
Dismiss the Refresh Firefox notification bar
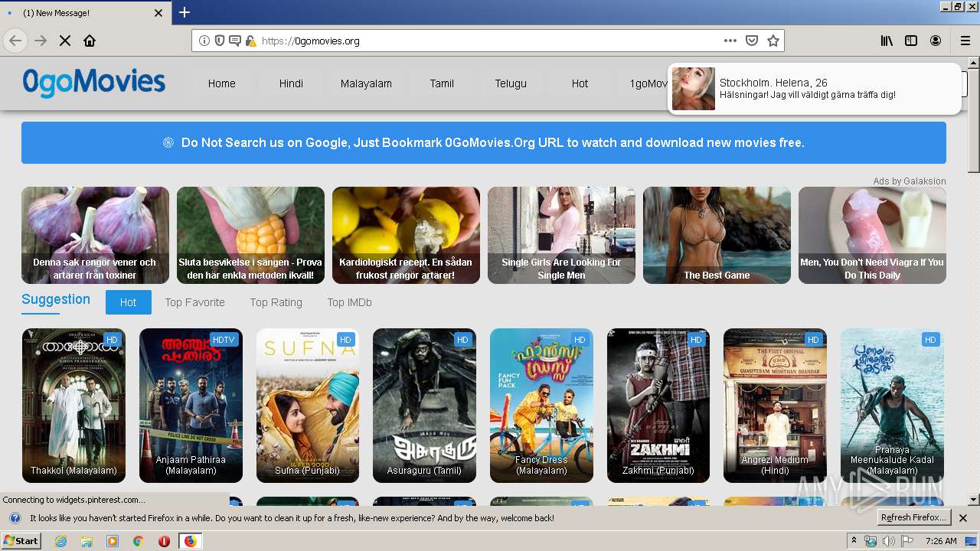(x=963, y=518)
